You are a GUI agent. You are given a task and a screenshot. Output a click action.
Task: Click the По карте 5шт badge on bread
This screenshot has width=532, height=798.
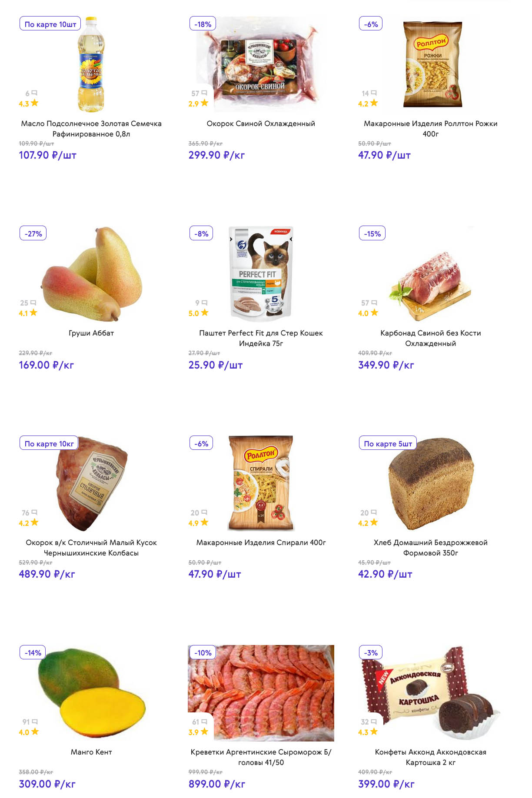(x=388, y=444)
